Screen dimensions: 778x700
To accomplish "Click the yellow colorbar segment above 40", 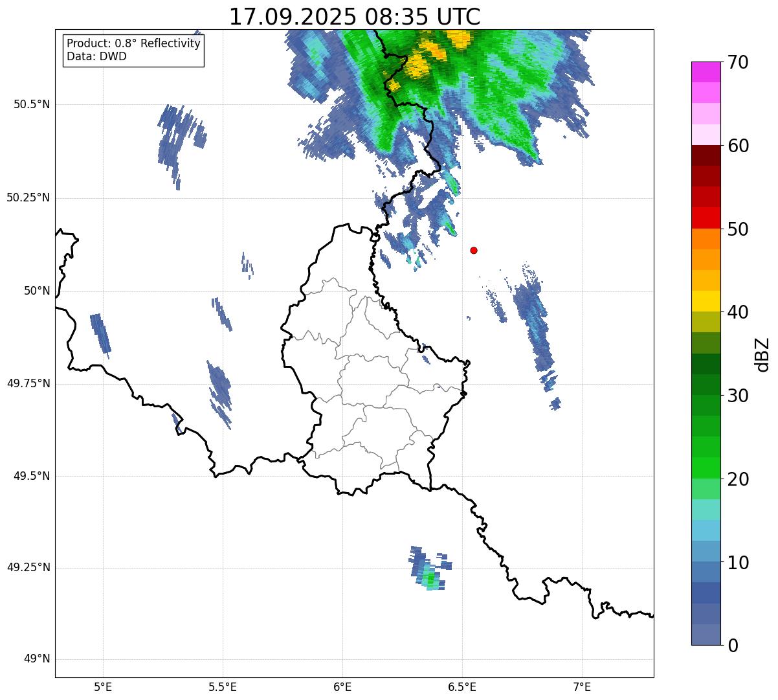I will [706, 301].
